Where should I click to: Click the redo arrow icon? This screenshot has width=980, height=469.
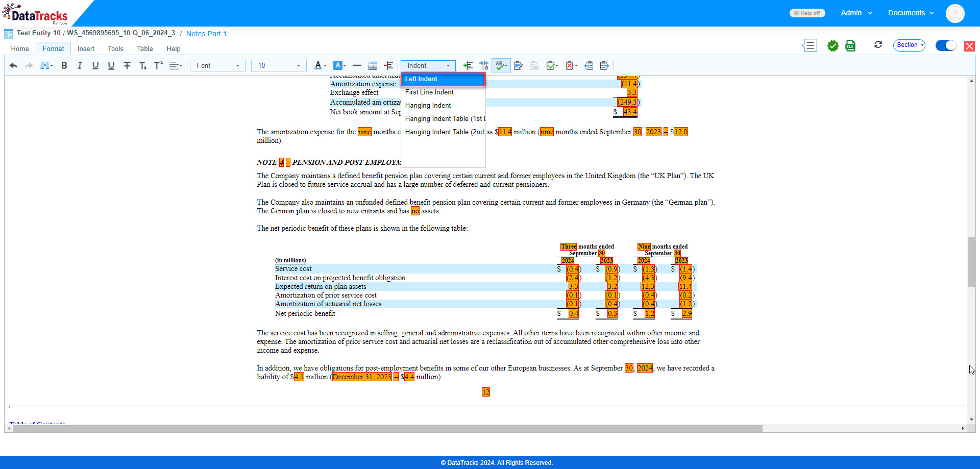point(29,65)
